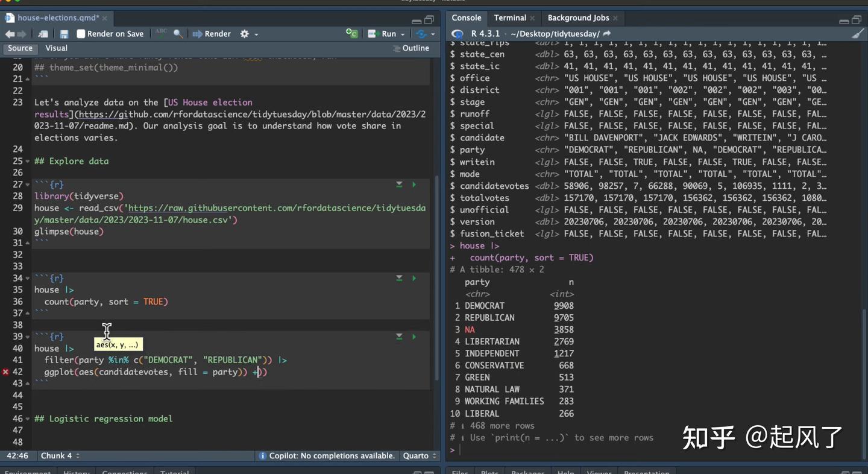
Task: Run all chunks above line 34 chunk
Action: tap(399, 278)
